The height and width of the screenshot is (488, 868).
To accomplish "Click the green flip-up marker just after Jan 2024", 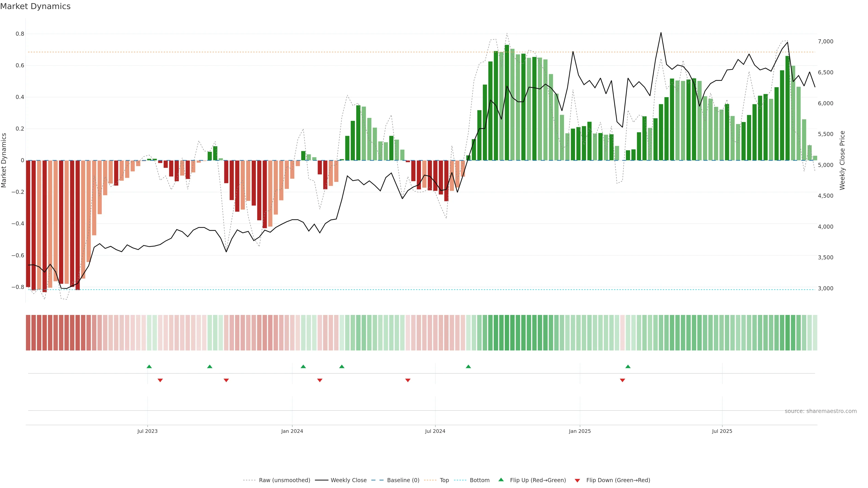I will pos(303,366).
